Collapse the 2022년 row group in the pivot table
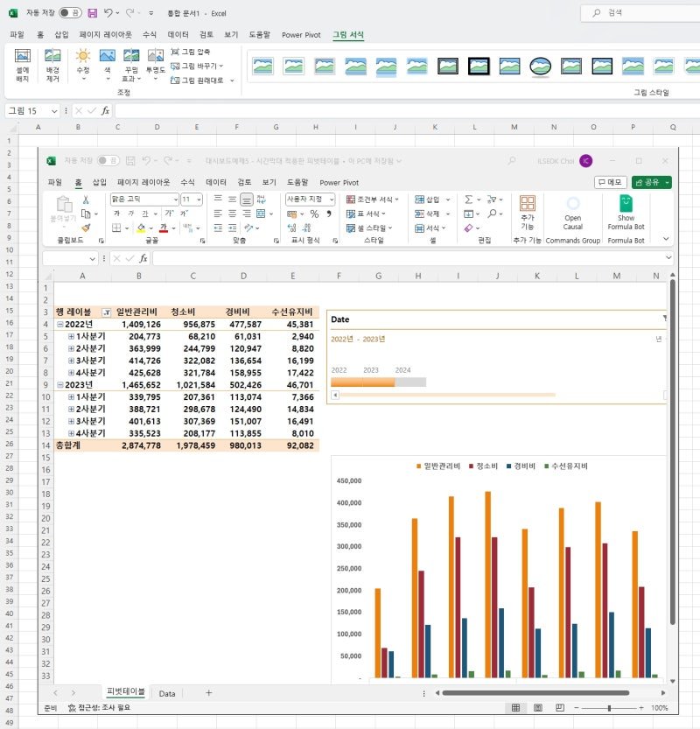This screenshot has width=700, height=729. pos(60,324)
